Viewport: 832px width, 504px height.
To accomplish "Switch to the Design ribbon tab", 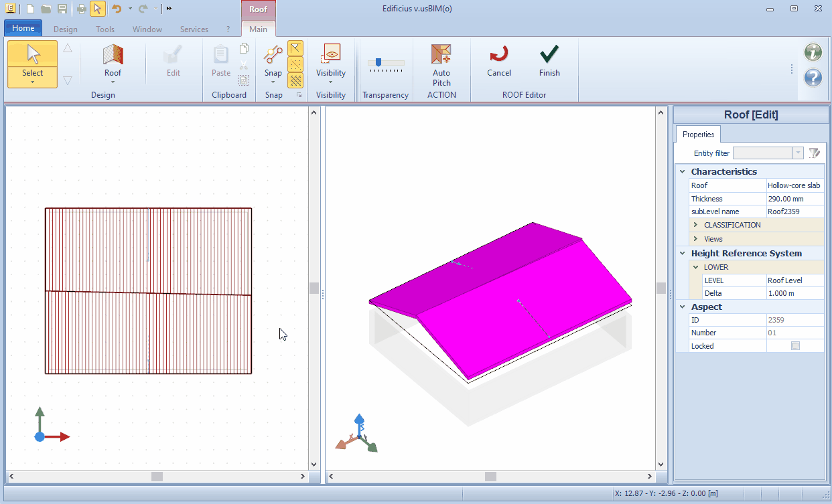I will [x=66, y=29].
